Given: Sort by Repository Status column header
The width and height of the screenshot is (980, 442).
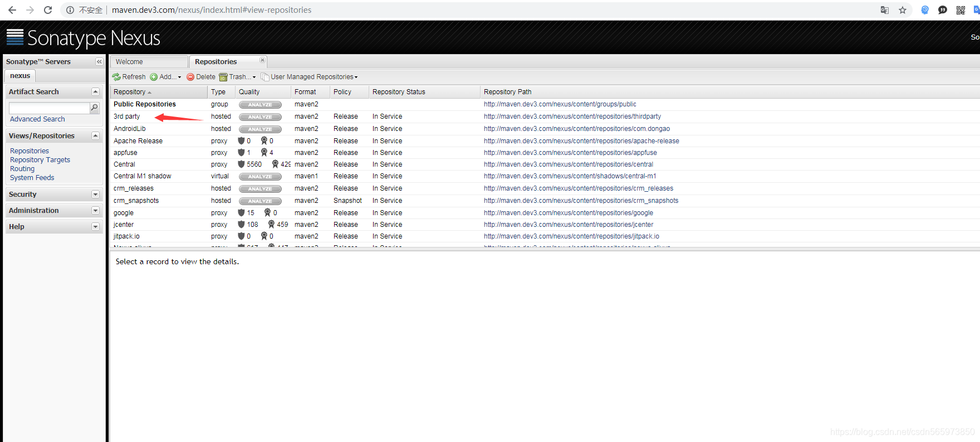Looking at the screenshot, I should pyautogui.click(x=425, y=92).
